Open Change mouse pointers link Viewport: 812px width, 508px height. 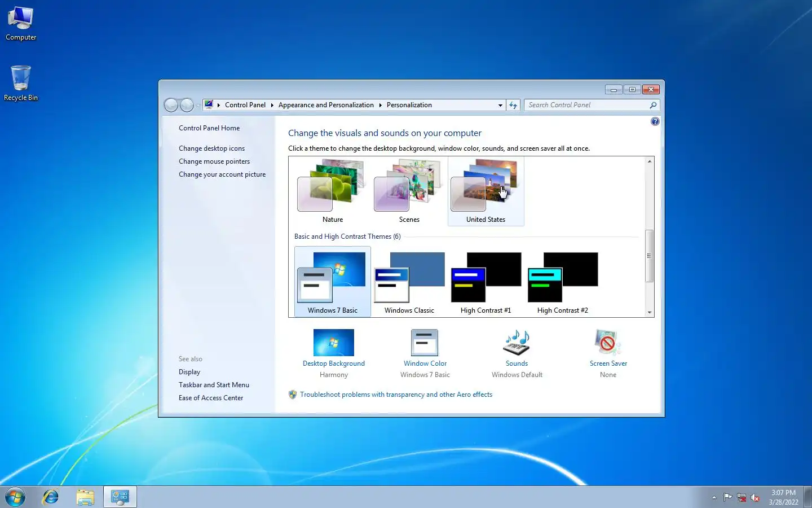tap(214, 161)
